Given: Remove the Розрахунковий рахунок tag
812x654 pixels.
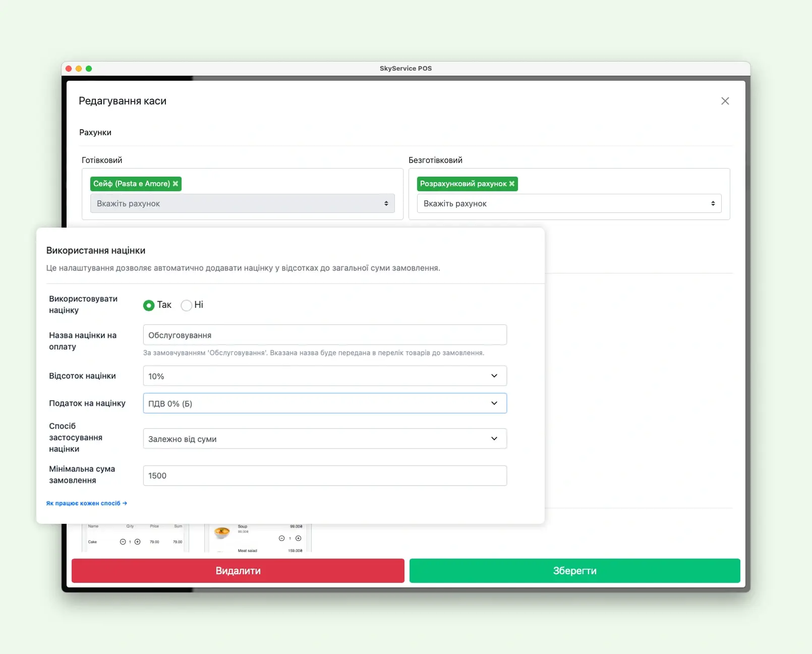Looking at the screenshot, I should 512,184.
